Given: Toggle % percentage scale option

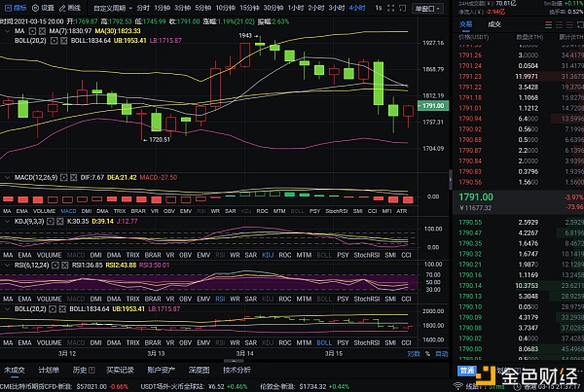Looking at the screenshot, I should click(x=428, y=354).
